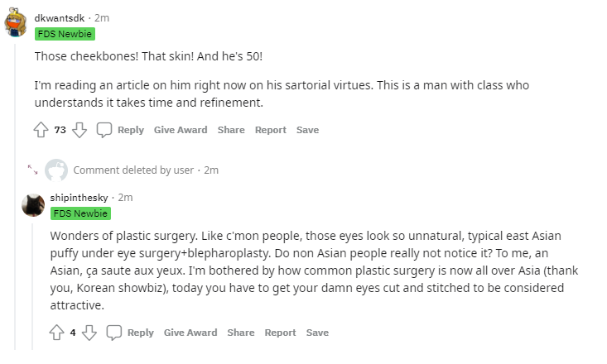Report shipinthesky's comment
The image size is (607, 364).
[280, 333]
